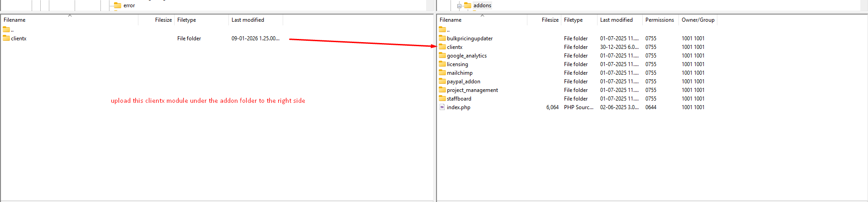Sort remote list by Last modified header
This screenshot has width=868, height=202.
pyautogui.click(x=616, y=20)
